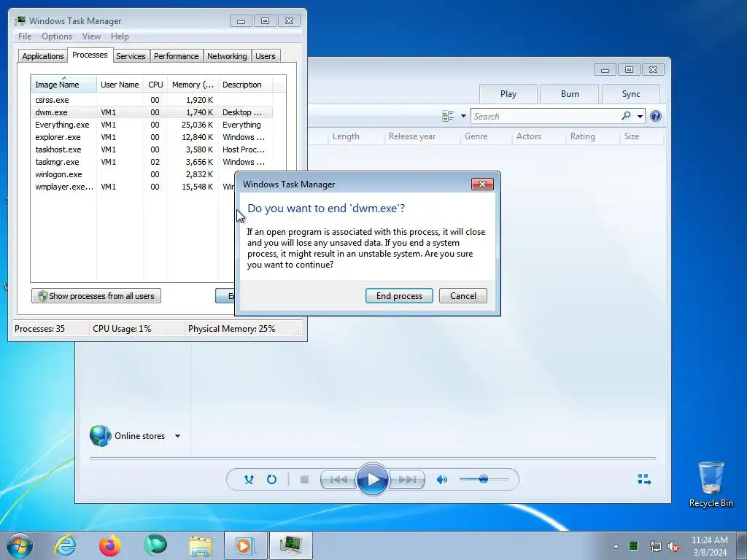Open Task Manager View menu
The height and width of the screenshot is (560, 747).
click(x=91, y=36)
